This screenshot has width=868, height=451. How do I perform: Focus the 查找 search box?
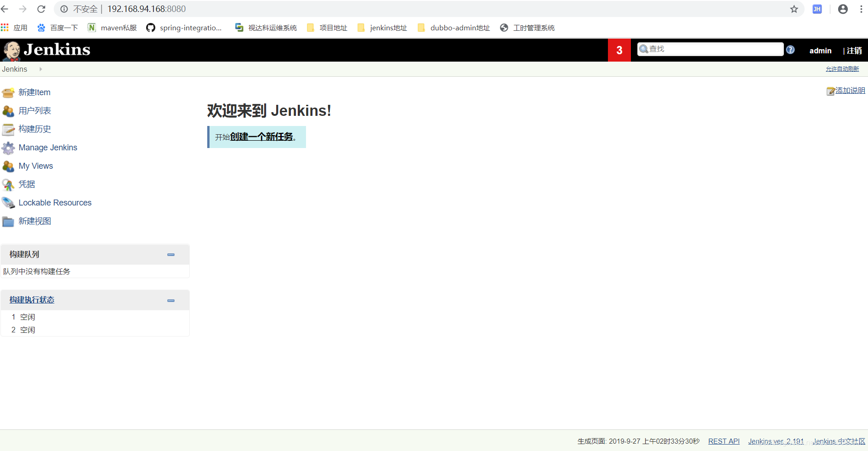(710, 49)
